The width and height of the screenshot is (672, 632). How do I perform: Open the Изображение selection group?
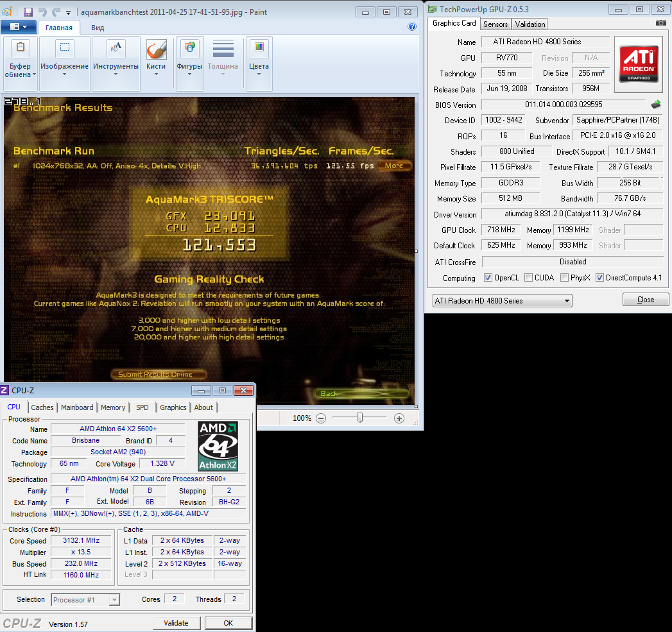(64, 64)
